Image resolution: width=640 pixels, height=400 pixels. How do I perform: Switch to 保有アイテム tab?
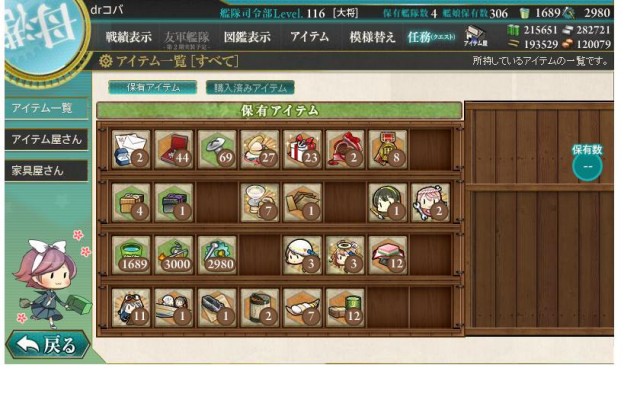(x=153, y=88)
